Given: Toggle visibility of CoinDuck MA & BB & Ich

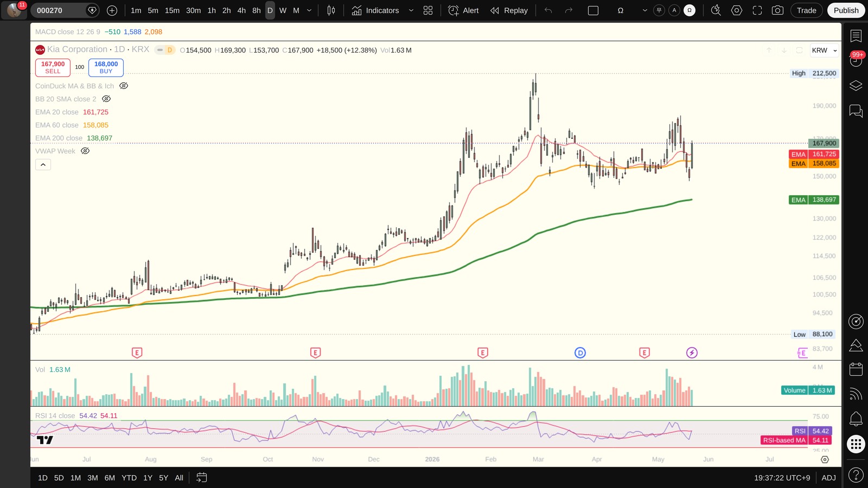Looking at the screenshot, I should pyautogui.click(x=124, y=86).
